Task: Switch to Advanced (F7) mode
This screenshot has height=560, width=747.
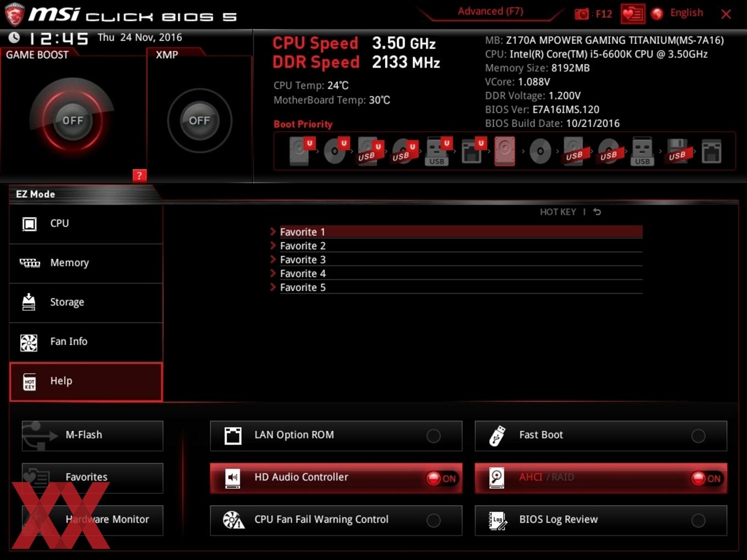Action: tap(490, 12)
